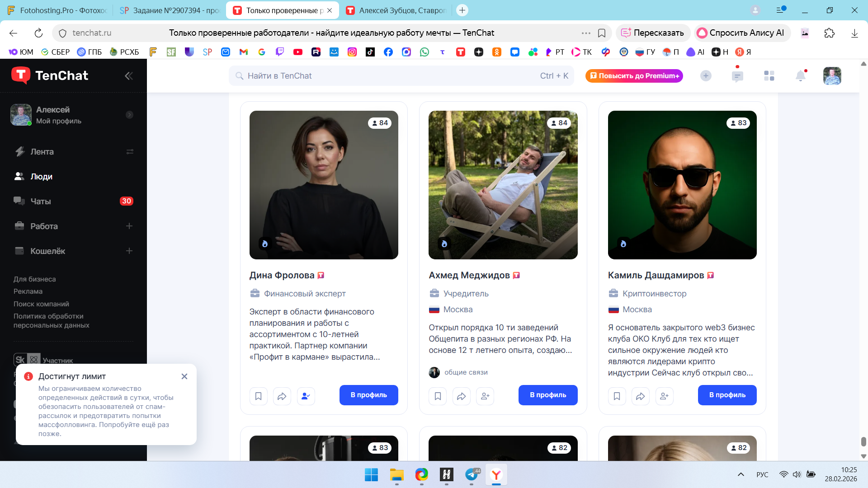Toggle browser page bookmark in address bar
868x488 pixels.
coord(602,33)
